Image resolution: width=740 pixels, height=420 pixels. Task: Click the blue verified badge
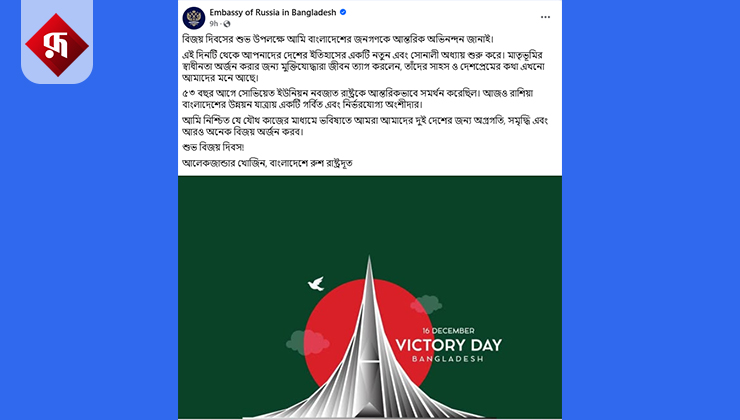pos(343,12)
